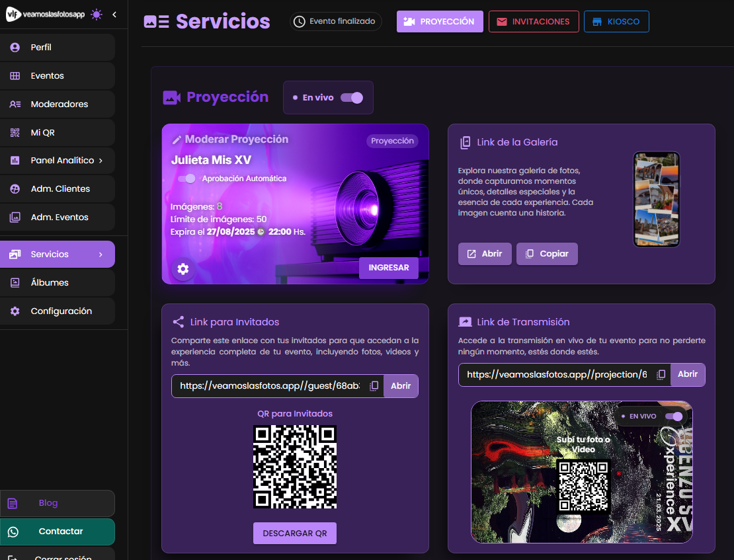Click the 'Límite de imágenes: 50' text
The height and width of the screenshot is (560, 734).
point(219,219)
